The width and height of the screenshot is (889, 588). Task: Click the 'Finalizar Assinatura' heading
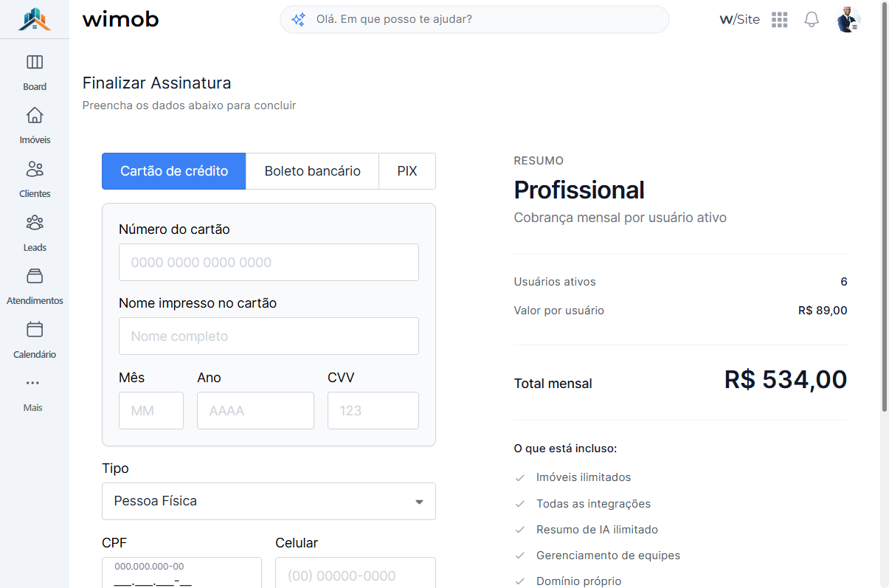pos(156,83)
